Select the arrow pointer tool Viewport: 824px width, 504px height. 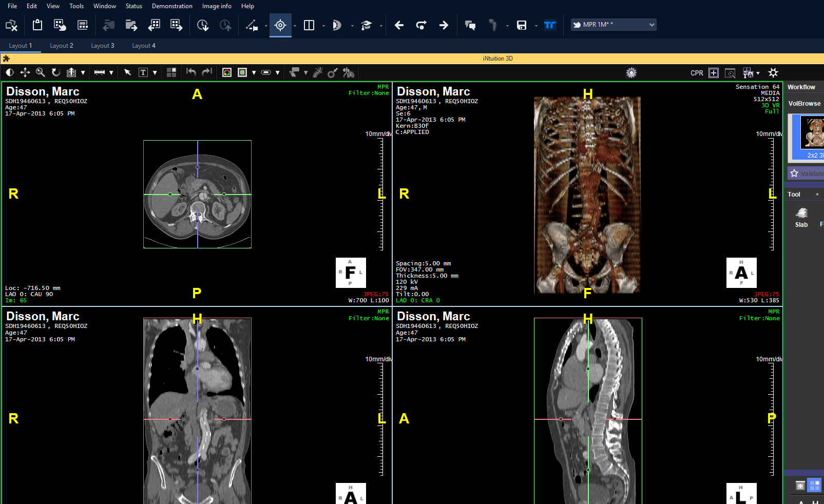[128, 73]
